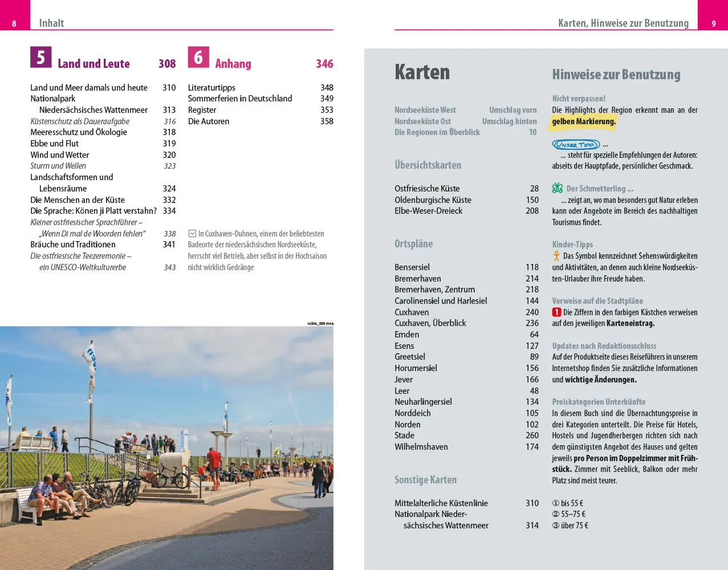The image size is (728, 570).
Task: Click the circled 1 price category symbol
Action: [556, 503]
